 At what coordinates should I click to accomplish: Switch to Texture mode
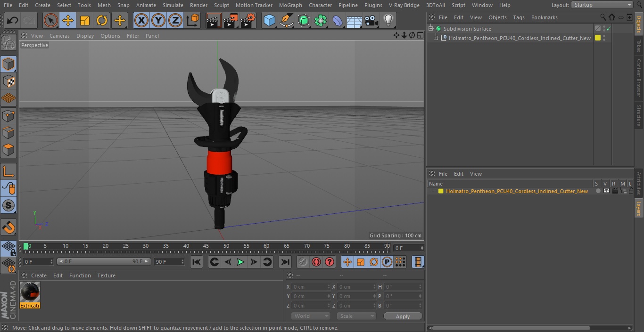(8, 81)
